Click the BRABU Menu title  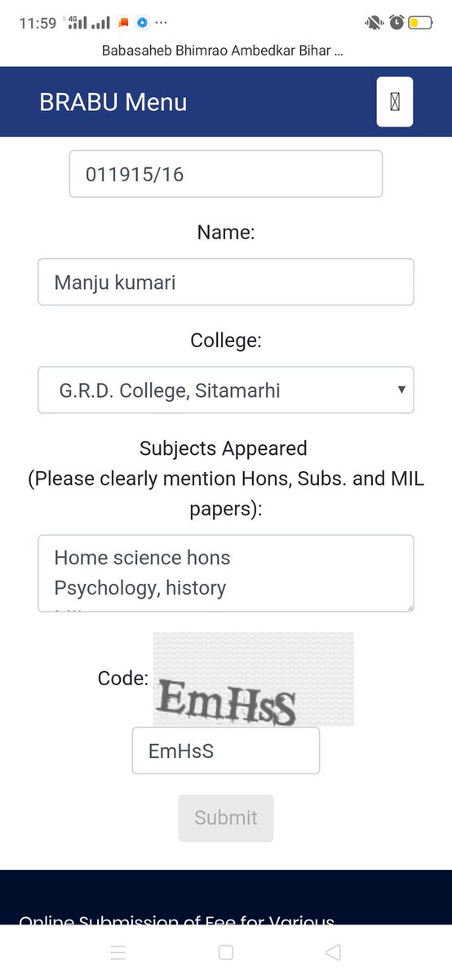pyautogui.click(x=113, y=102)
